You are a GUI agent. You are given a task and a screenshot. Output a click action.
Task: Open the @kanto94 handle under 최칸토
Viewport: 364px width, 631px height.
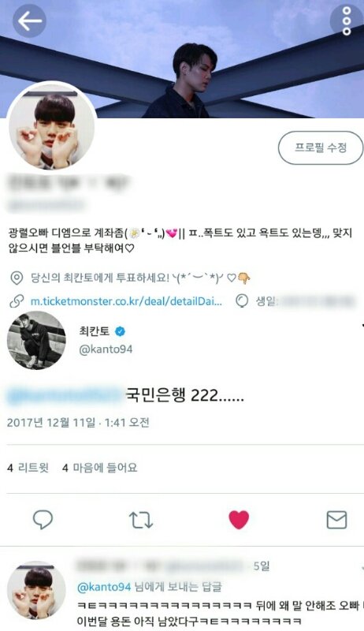tap(106, 349)
